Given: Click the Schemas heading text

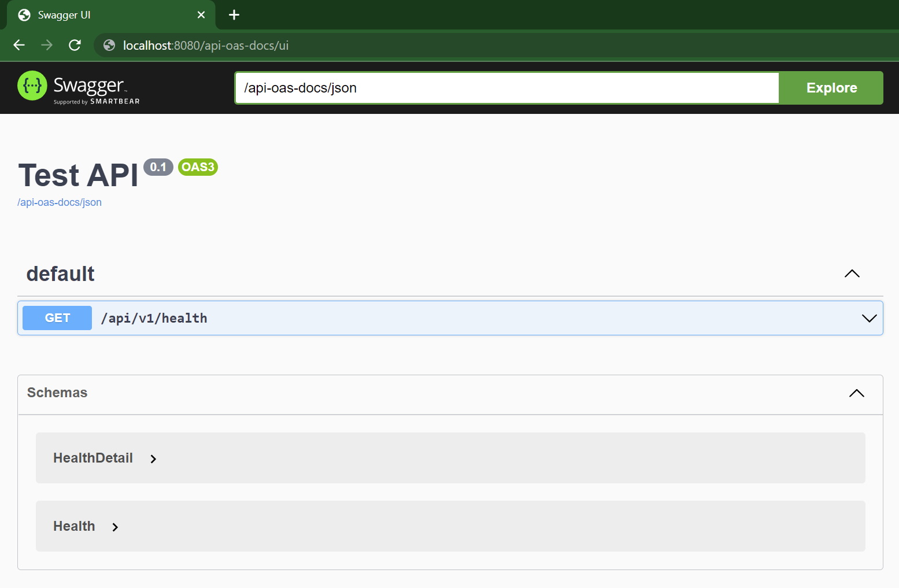Looking at the screenshot, I should click(x=57, y=393).
